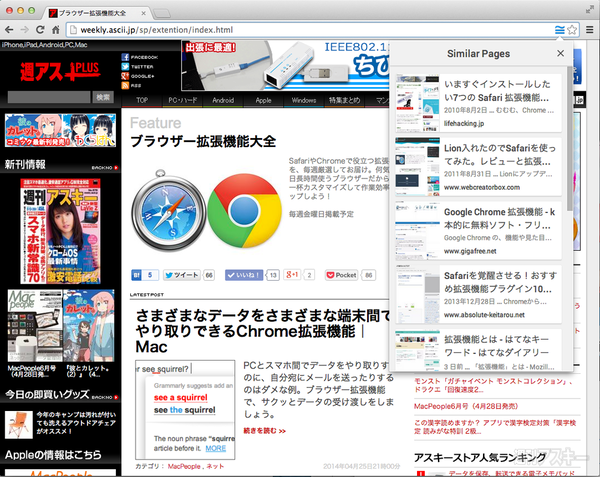Click the browser back arrow
The image size is (600, 477).
tap(10, 30)
